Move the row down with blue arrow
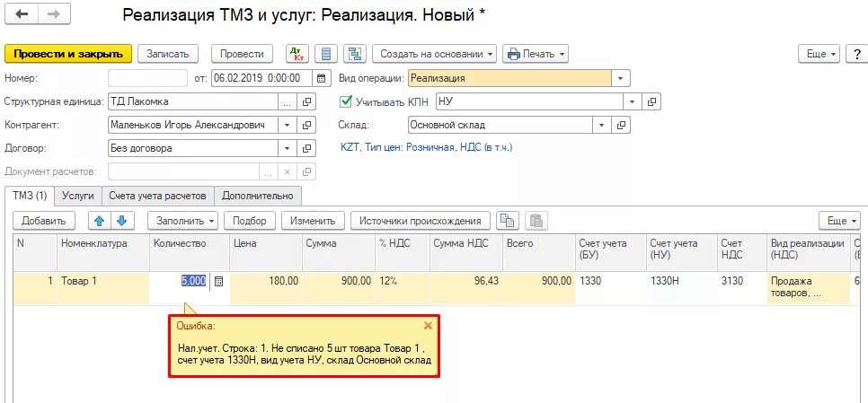 click(x=122, y=221)
